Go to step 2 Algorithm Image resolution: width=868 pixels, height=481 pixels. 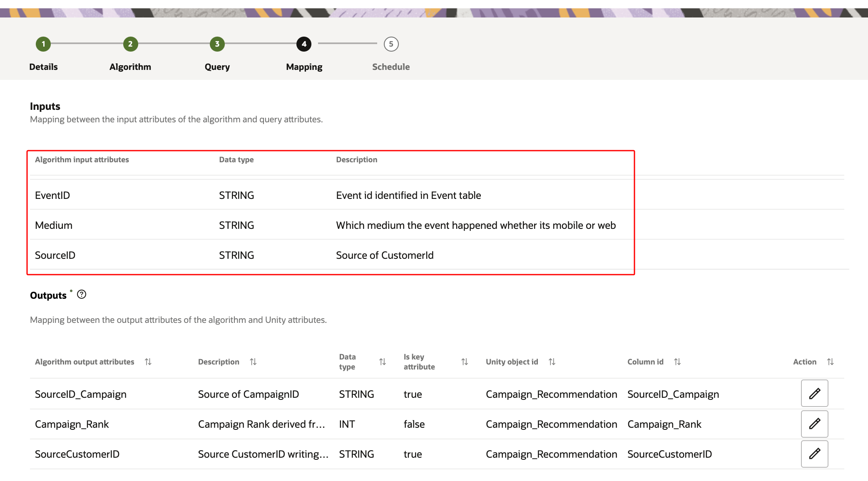pyautogui.click(x=130, y=44)
